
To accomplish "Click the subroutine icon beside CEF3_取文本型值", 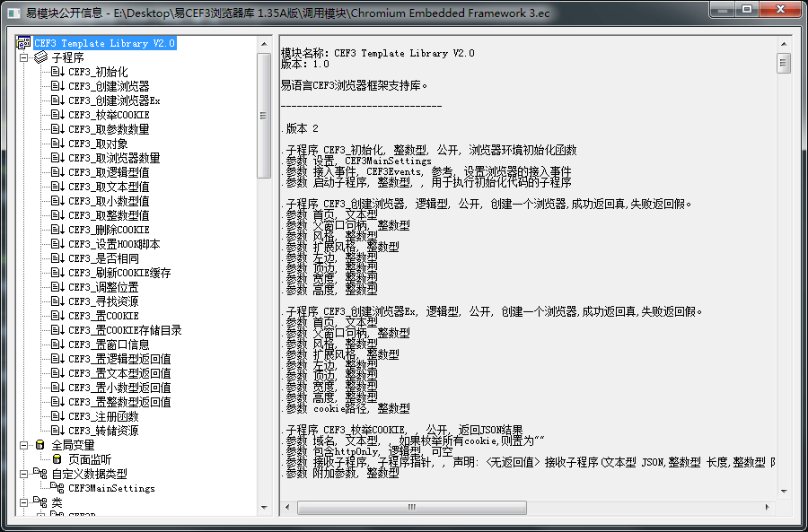I will click(57, 187).
